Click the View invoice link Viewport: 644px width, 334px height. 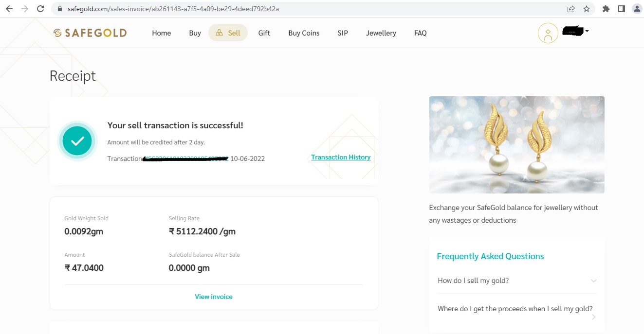pos(214,297)
